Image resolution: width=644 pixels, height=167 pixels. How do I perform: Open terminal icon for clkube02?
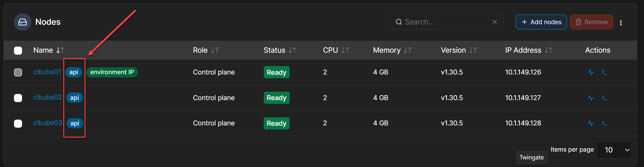[604, 98]
